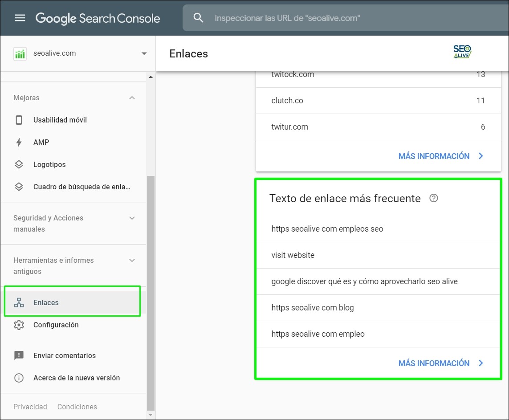509x420 pixels.
Task: Click the Configuración gear icon
Action: [x=19, y=325]
